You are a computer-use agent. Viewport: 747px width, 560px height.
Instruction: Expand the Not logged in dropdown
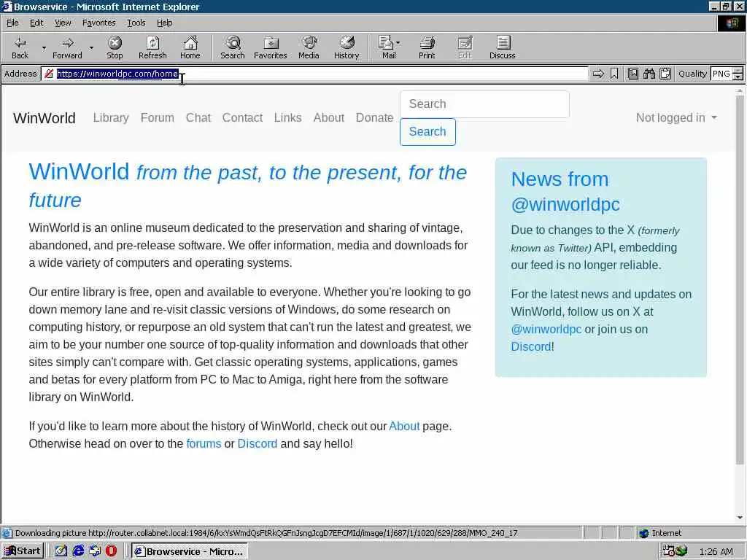pos(676,117)
